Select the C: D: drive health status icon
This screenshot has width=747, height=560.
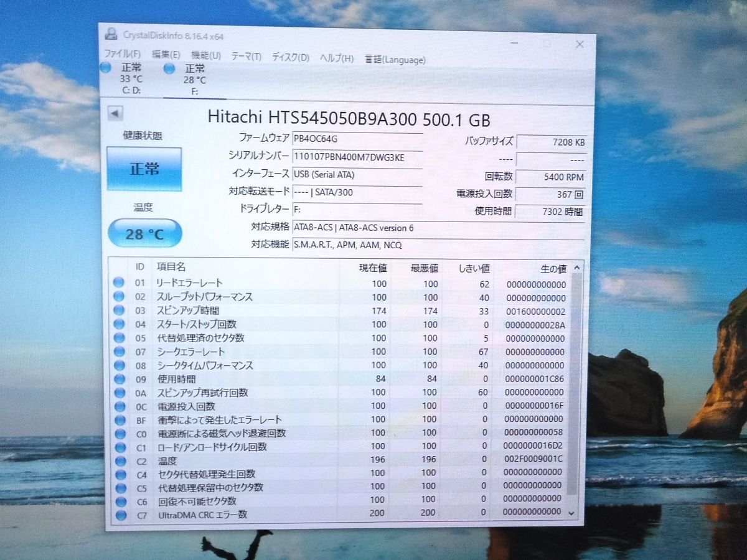[x=105, y=68]
